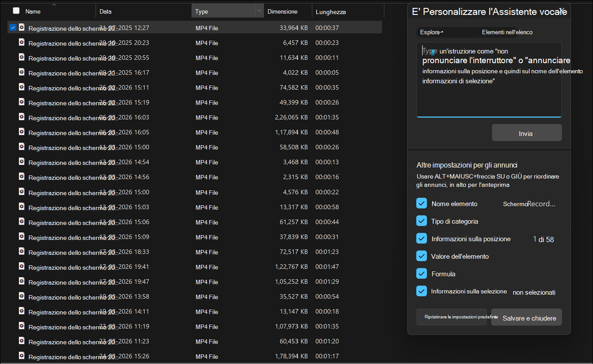Pick the file icon beside the 1,07,973 KB file
This screenshot has height=364, width=593.
coord(21,326)
